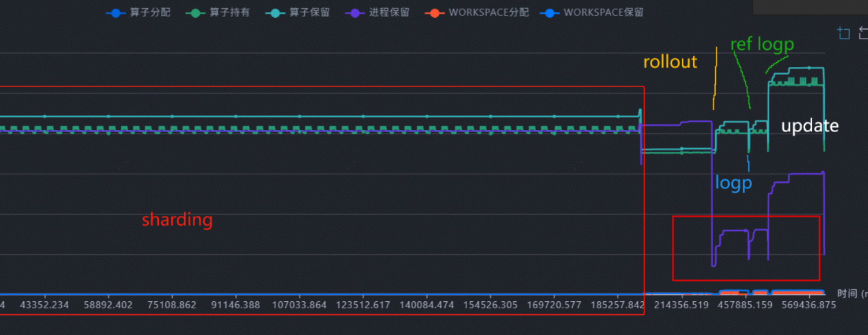Click x-axis tick label 154526.305
This screenshot has height=335, width=868.
(490, 305)
